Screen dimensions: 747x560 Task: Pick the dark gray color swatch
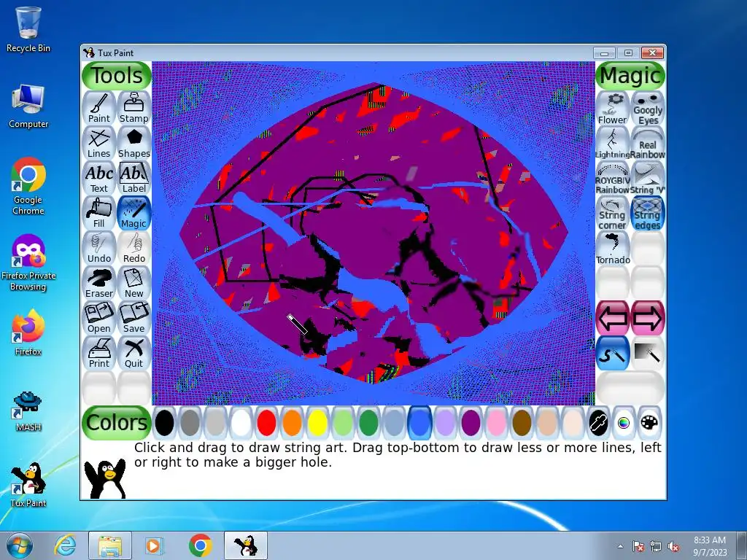190,422
